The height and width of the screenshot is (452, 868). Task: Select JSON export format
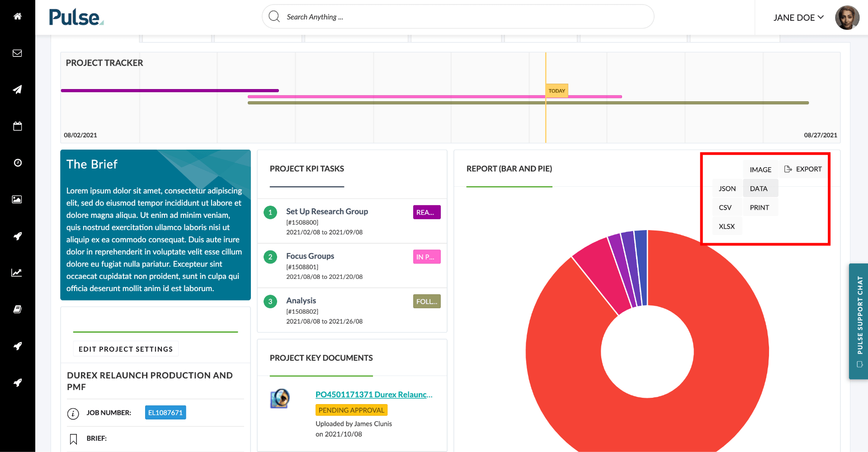727,188
